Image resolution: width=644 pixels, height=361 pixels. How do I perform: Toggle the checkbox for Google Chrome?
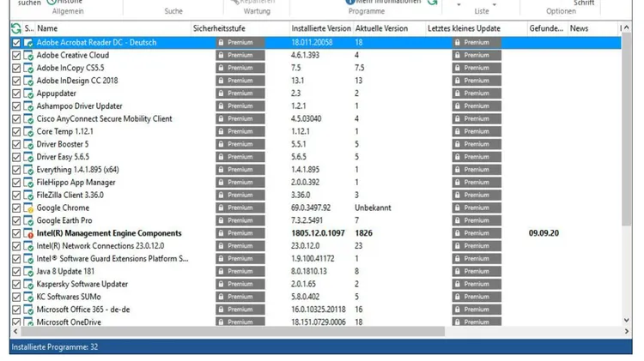coord(16,208)
